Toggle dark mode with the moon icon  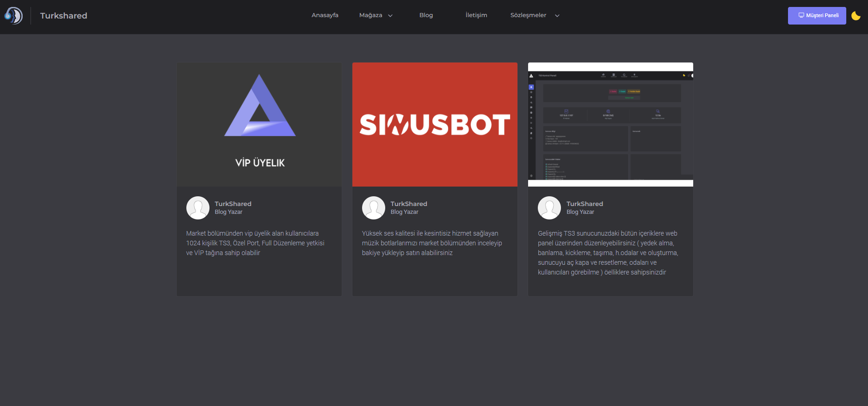(856, 16)
